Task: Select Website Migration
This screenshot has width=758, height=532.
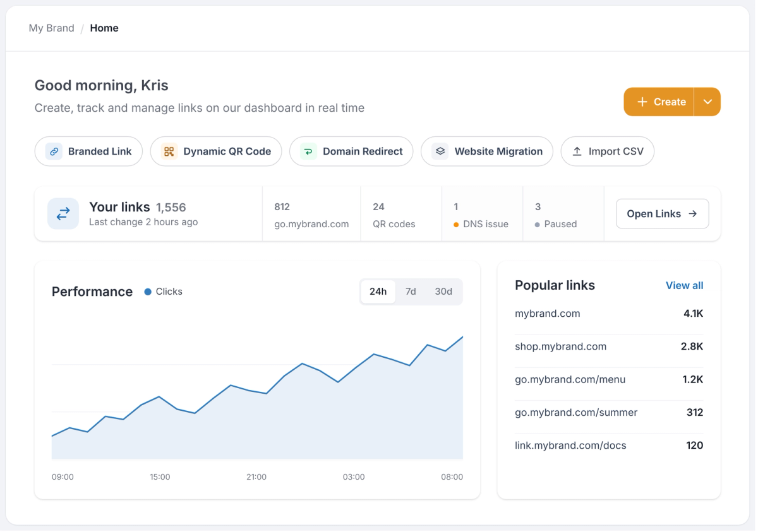Action: click(487, 151)
